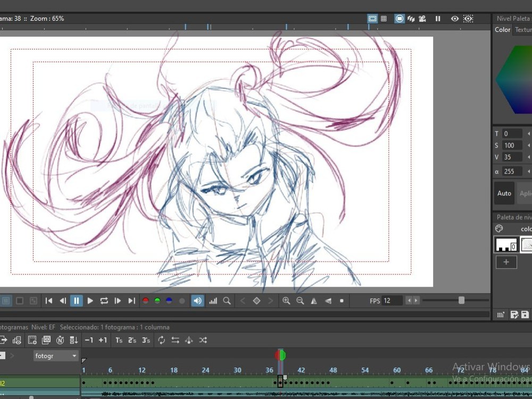Switch to camera stand view icon
532x399 pixels.
[x=400, y=19]
